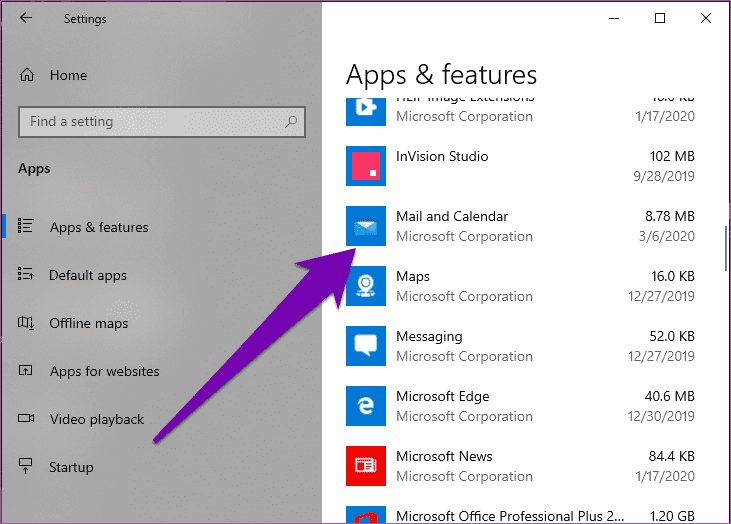Select Apps & features in the sidebar
This screenshot has width=731, height=524.
(x=99, y=227)
